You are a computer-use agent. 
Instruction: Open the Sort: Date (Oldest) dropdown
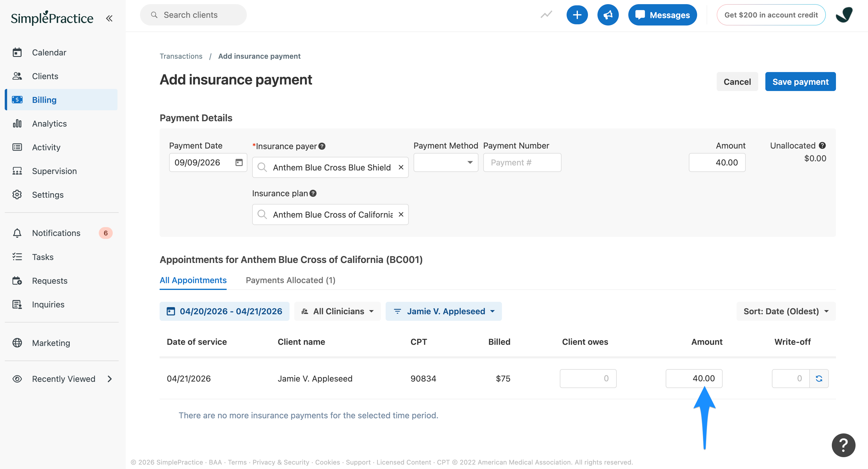pos(786,311)
